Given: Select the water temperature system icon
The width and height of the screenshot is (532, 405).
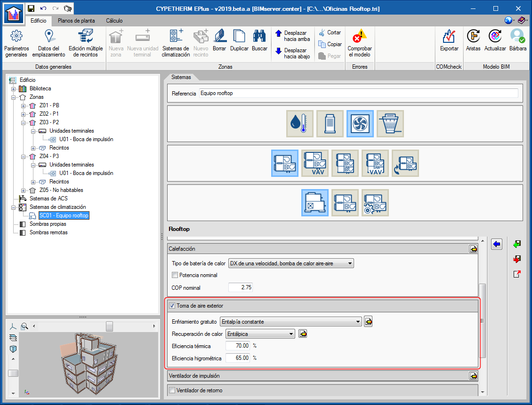Looking at the screenshot, I should click(x=299, y=124).
